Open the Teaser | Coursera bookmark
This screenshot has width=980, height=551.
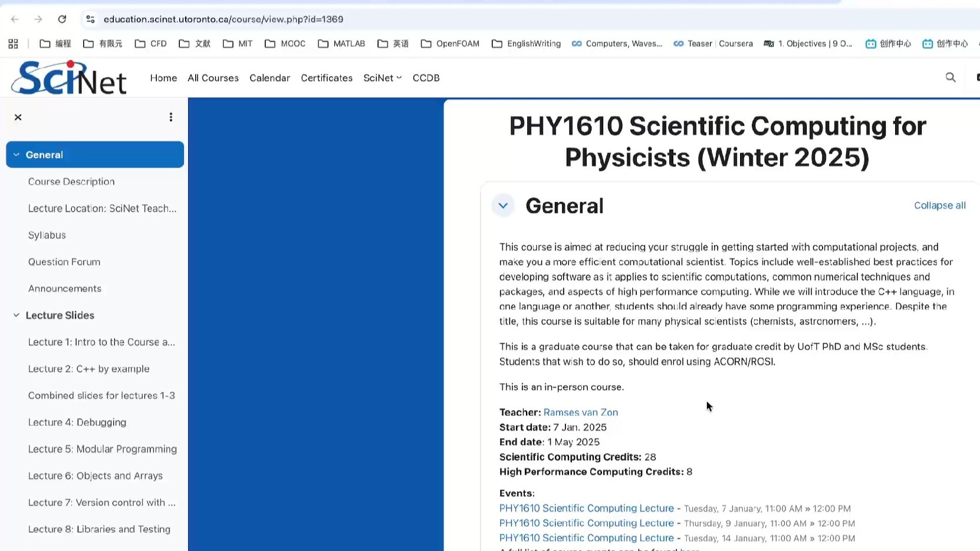(x=713, y=44)
